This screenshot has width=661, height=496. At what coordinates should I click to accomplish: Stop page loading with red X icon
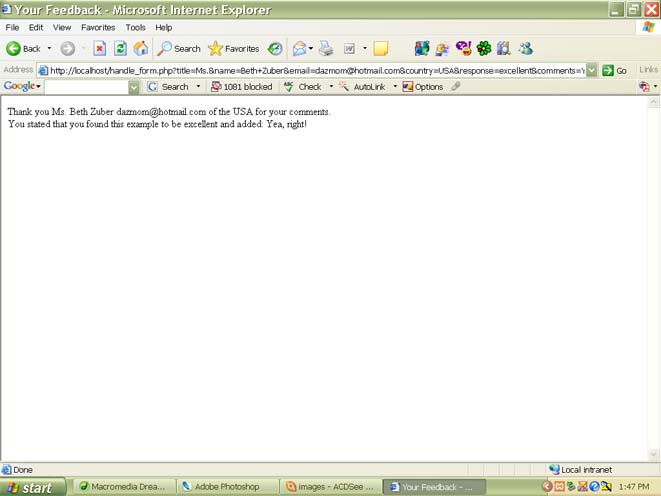[99, 49]
